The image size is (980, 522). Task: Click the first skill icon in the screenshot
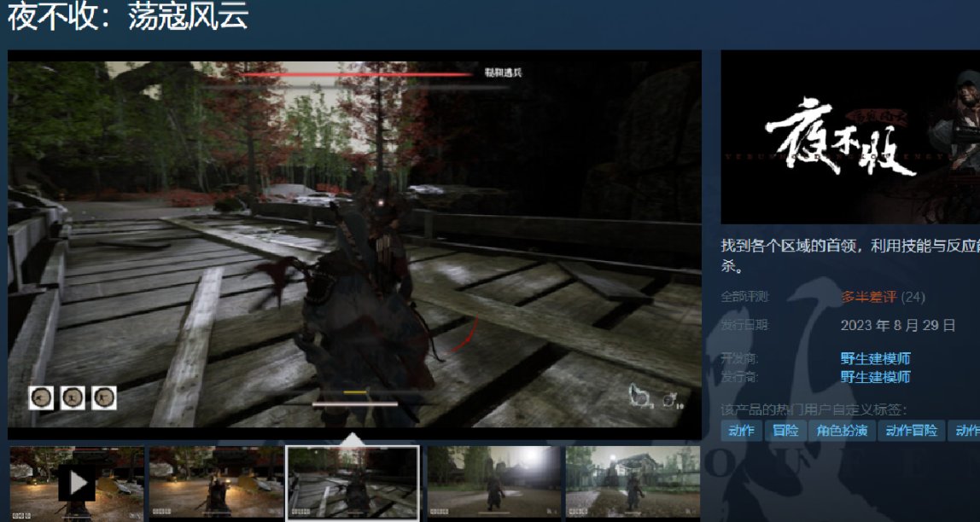[x=41, y=397]
